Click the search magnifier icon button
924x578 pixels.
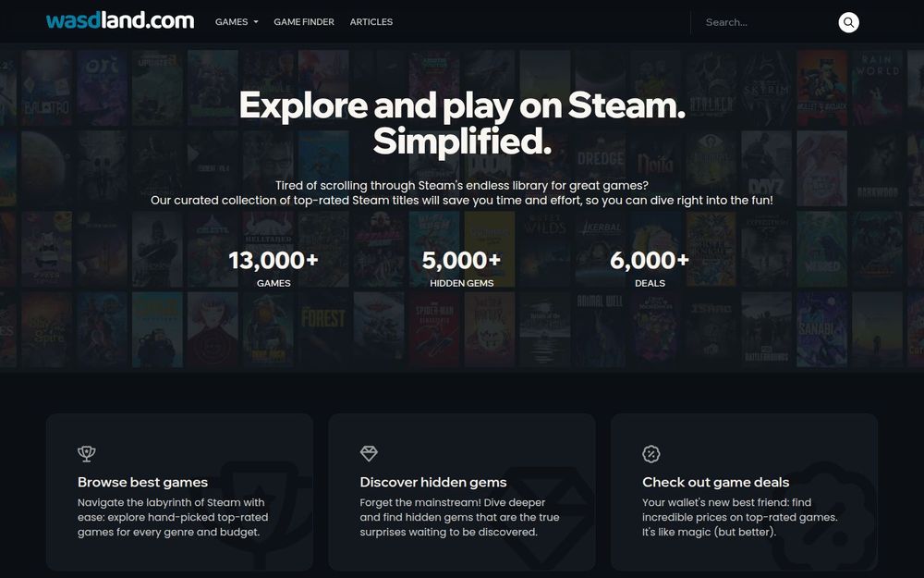848,22
